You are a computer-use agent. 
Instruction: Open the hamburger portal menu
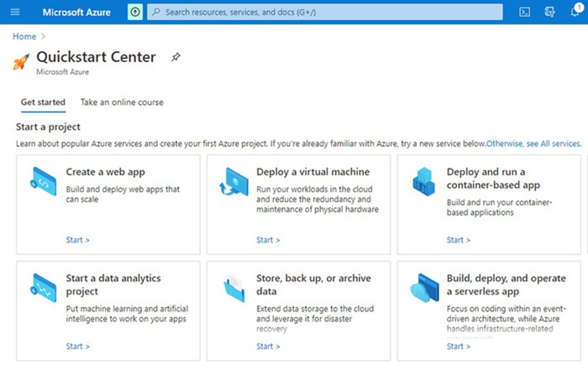15,12
